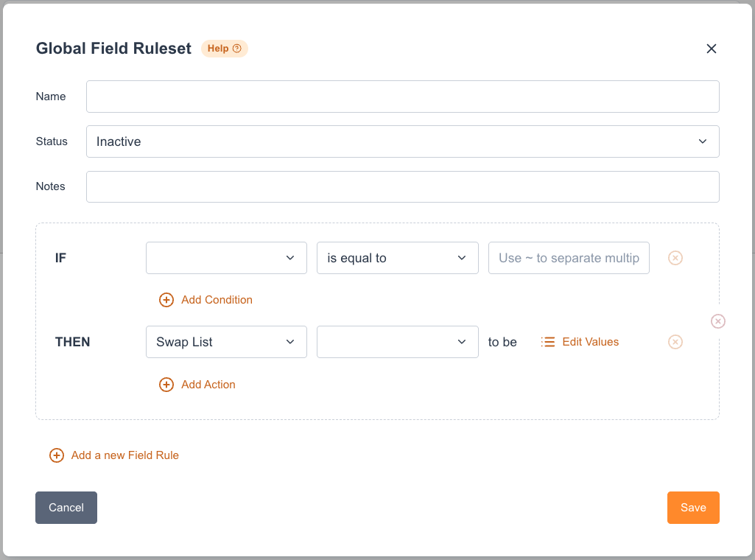Click the Edit Values list icon
This screenshot has width=755, height=560.
[x=548, y=342]
